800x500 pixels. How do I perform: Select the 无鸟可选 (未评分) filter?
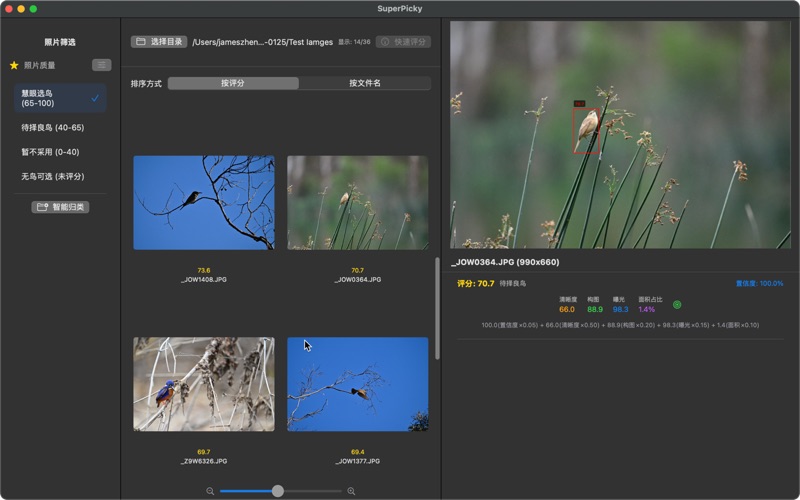(x=53, y=176)
